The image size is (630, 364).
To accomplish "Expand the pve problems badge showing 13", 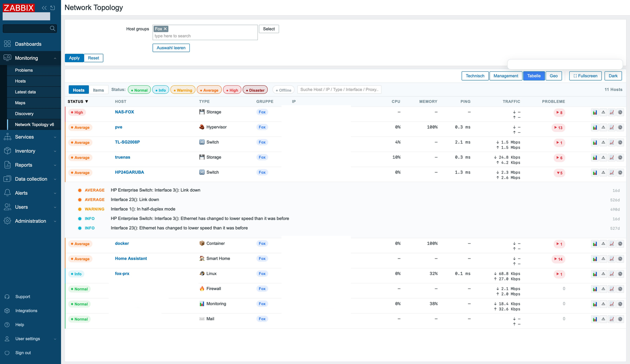I will point(558,127).
